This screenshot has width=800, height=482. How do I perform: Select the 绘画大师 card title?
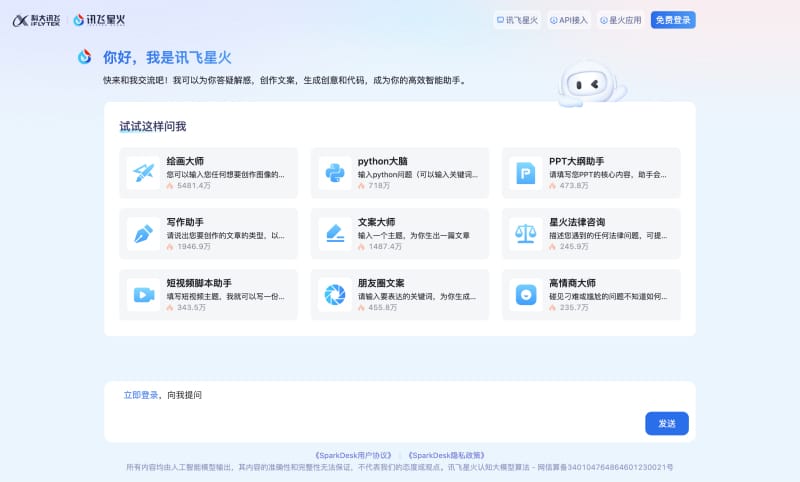185,161
